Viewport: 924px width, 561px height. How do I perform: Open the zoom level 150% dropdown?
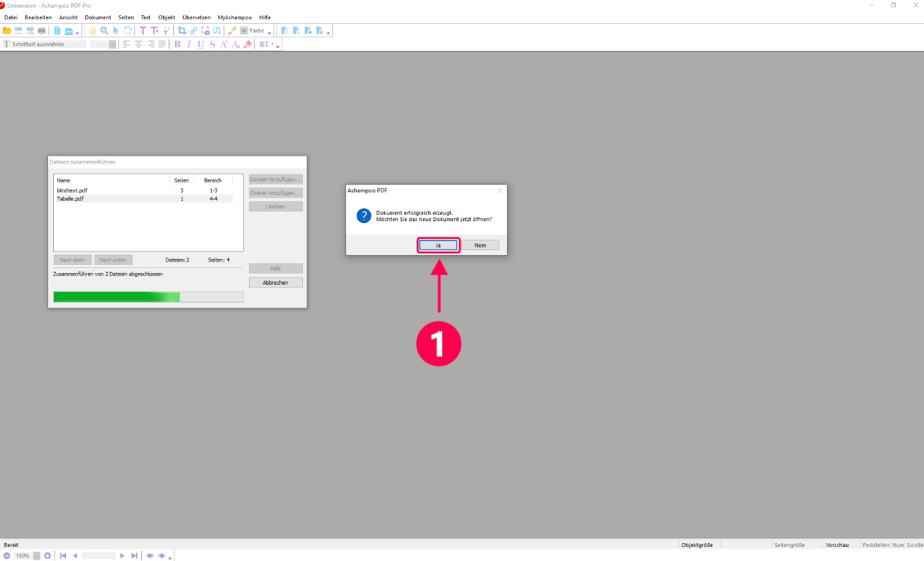37,556
